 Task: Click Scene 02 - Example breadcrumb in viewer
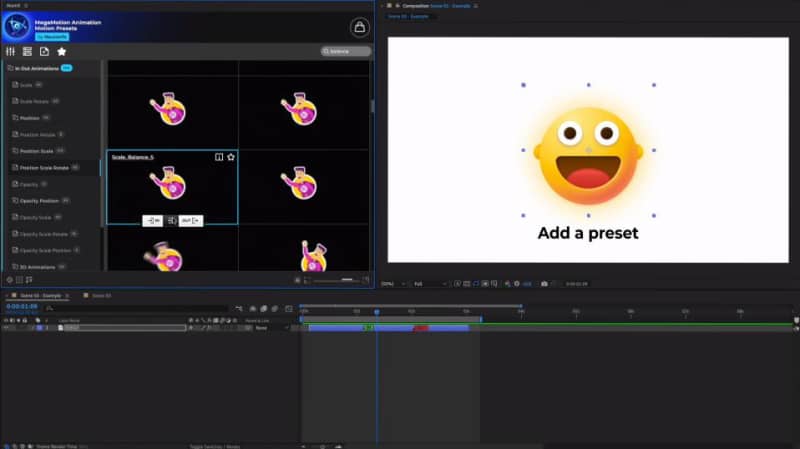click(x=408, y=16)
